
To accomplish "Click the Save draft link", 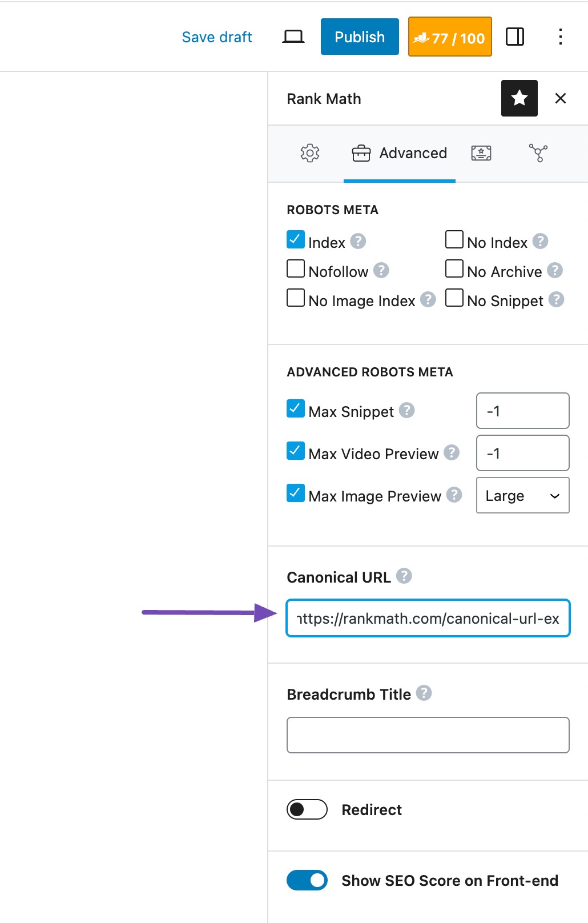I will pos(217,37).
